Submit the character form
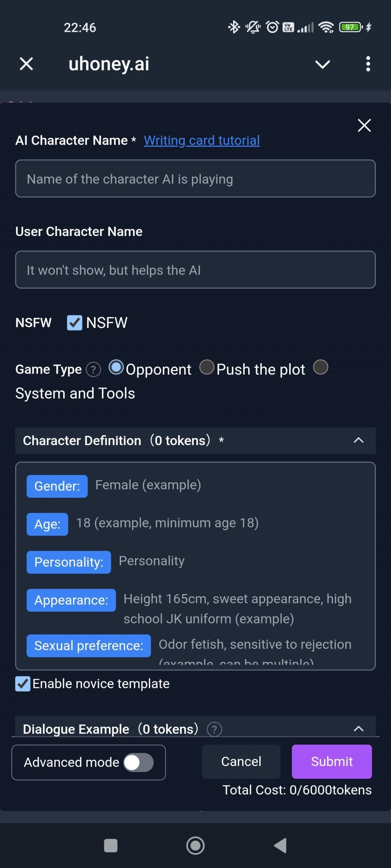 click(332, 762)
